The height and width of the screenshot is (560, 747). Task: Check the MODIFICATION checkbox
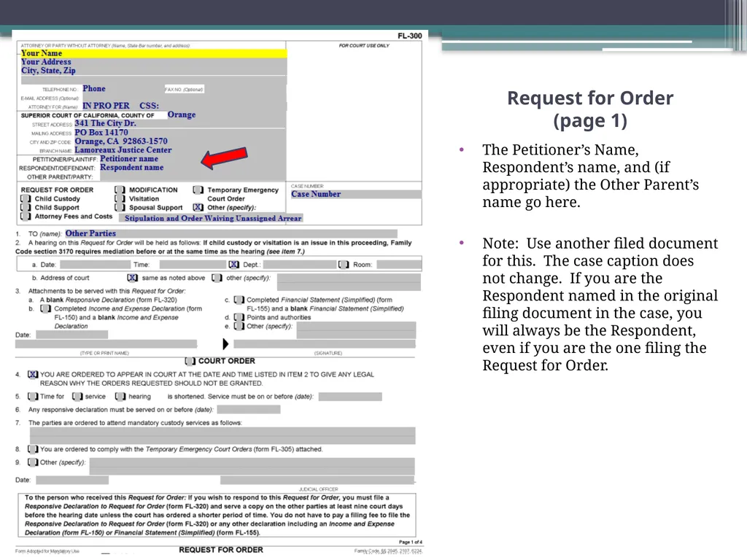120,190
